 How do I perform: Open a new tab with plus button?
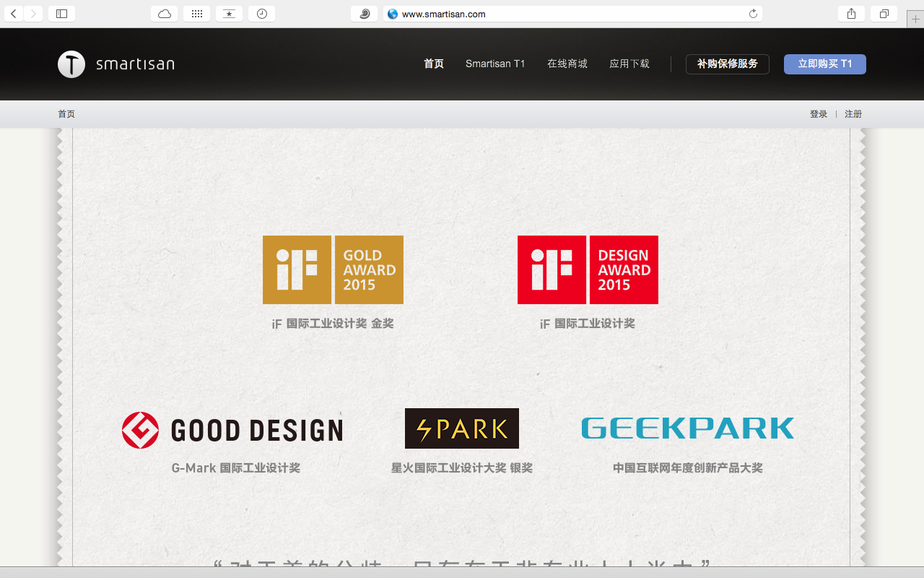[915, 20]
